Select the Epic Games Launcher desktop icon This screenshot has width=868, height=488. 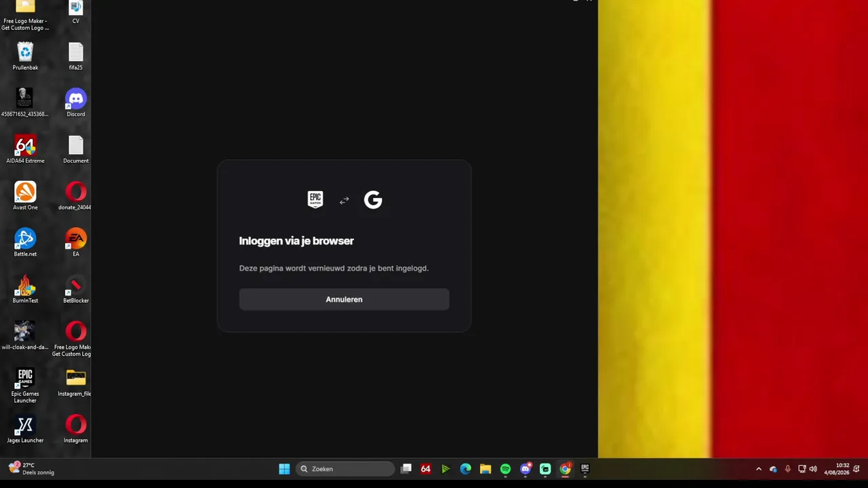point(25,386)
